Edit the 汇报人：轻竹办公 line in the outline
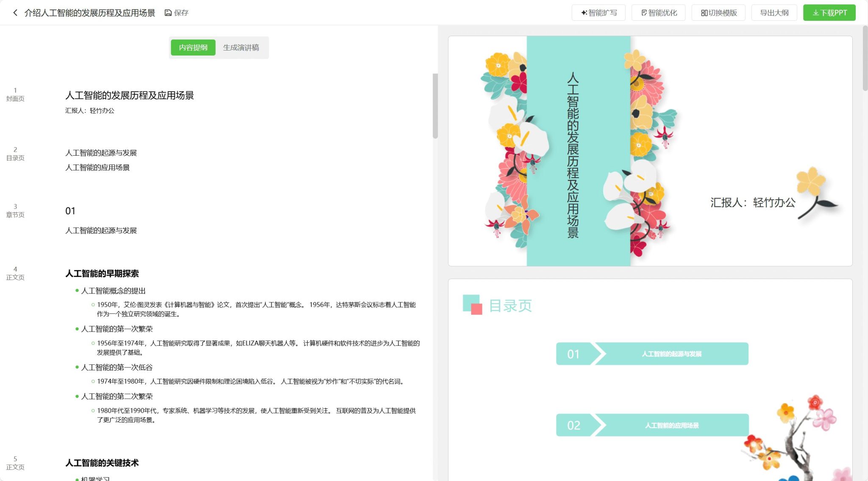 click(x=91, y=111)
